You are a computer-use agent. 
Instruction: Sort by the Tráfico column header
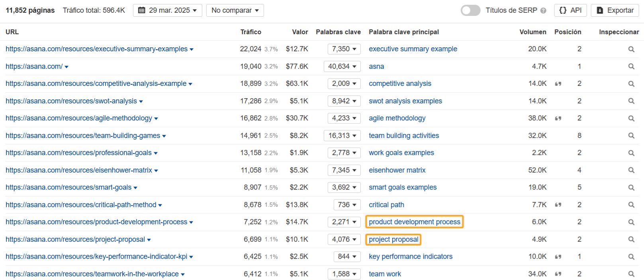[251, 32]
